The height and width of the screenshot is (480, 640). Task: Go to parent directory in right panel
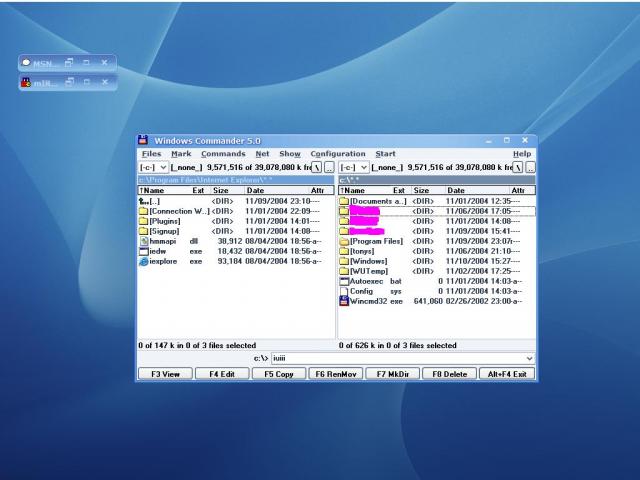click(530, 167)
